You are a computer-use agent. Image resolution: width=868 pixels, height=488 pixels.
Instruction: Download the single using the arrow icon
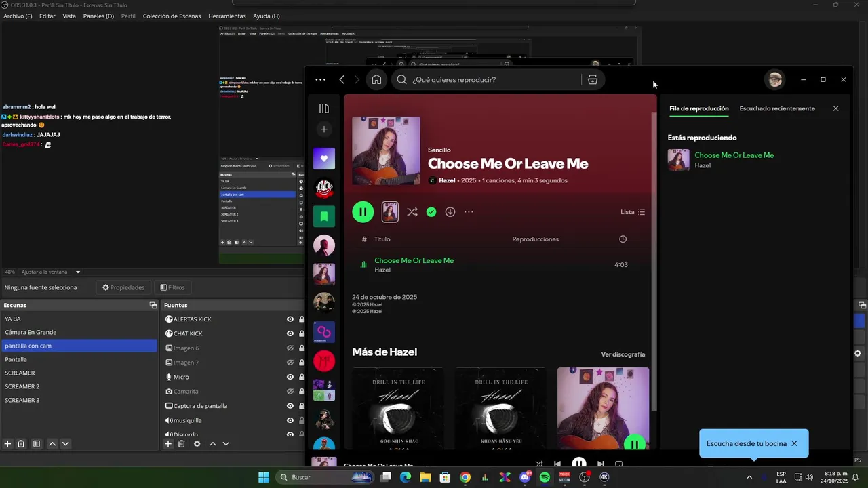point(450,212)
